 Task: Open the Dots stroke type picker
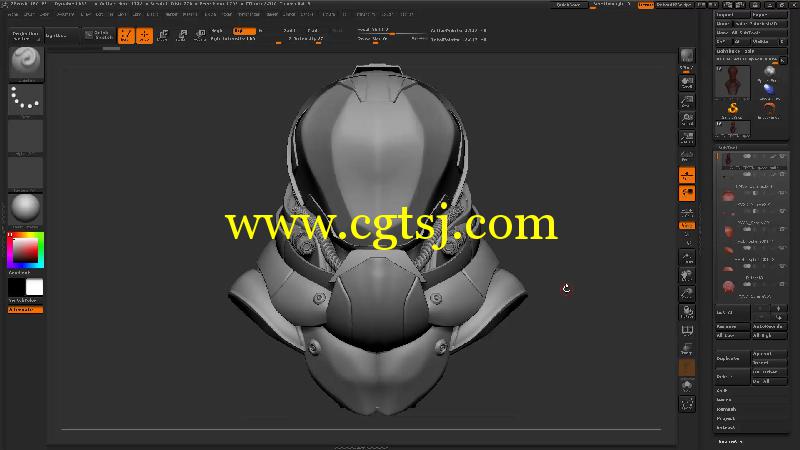[x=26, y=100]
